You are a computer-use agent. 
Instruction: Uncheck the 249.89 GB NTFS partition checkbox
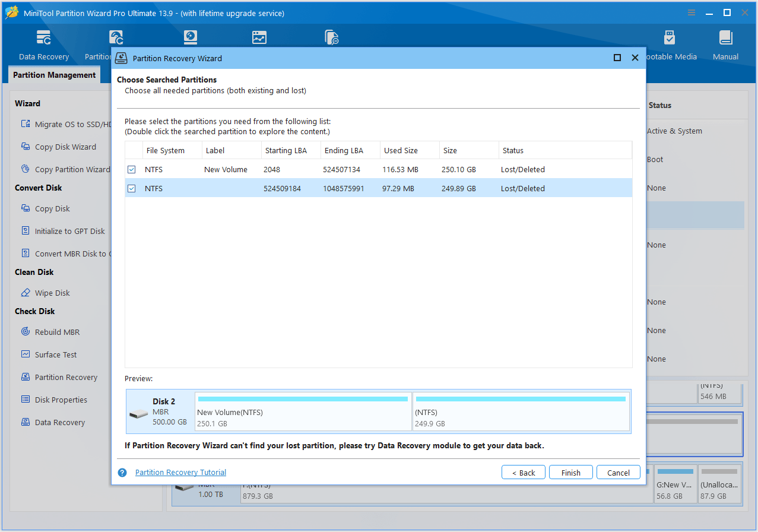click(132, 189)
